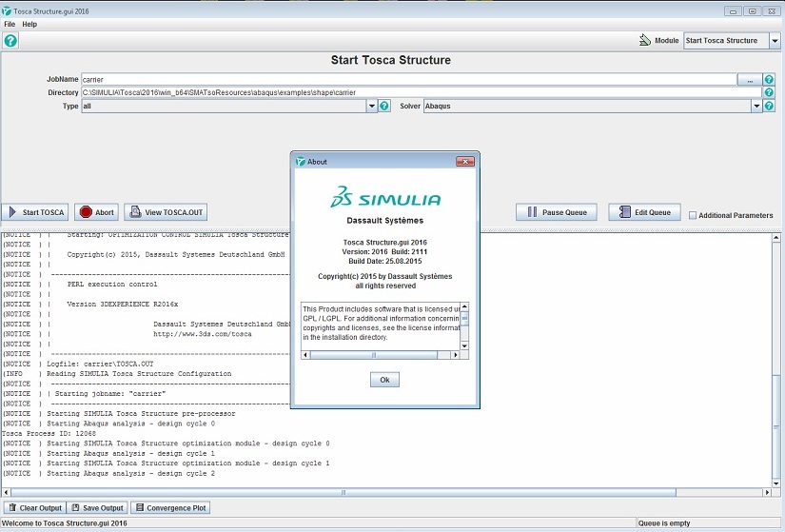Click 'Starting Abaqus analysis - design cycle 2' line
The image size is (785, 532).
(130, 473)
